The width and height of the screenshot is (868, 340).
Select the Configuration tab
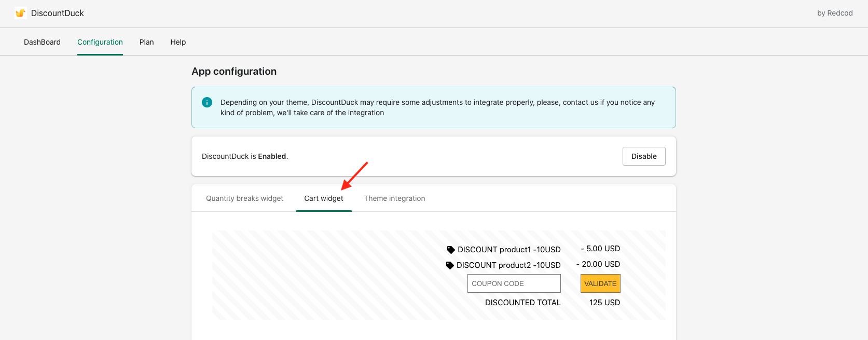coord(100,42)
